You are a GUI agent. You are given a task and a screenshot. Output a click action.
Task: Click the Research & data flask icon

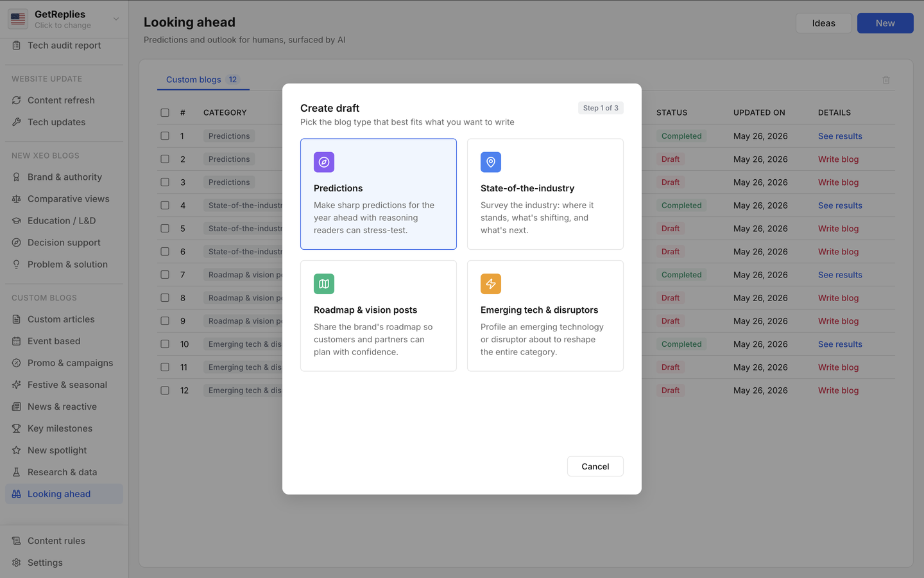click(x=17, y=472)
